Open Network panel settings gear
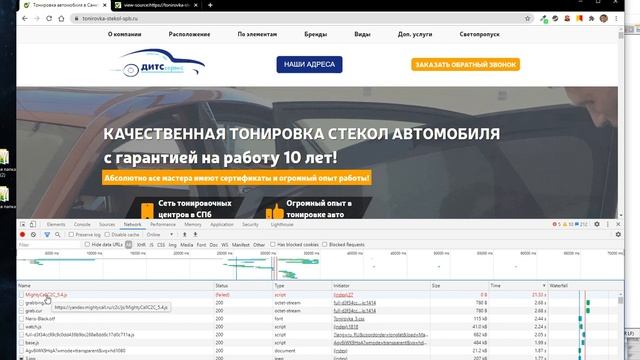Image resolution: width=640 pixels, height=360 pixels. 618,235
